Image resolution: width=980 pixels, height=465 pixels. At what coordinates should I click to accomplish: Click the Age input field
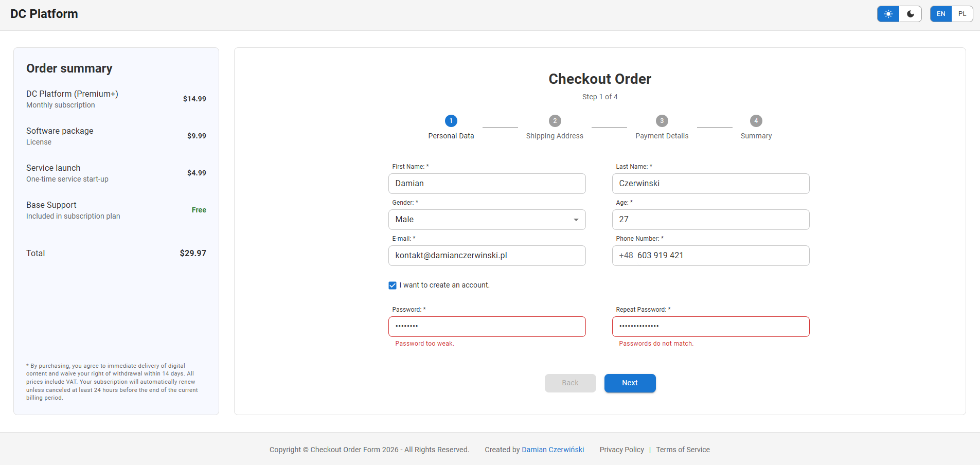[x=710, y=220]
